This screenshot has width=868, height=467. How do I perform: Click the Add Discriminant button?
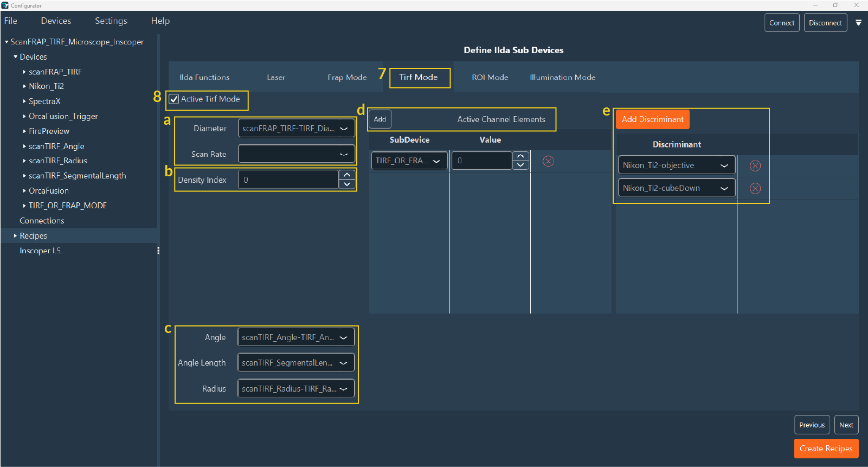652,119
